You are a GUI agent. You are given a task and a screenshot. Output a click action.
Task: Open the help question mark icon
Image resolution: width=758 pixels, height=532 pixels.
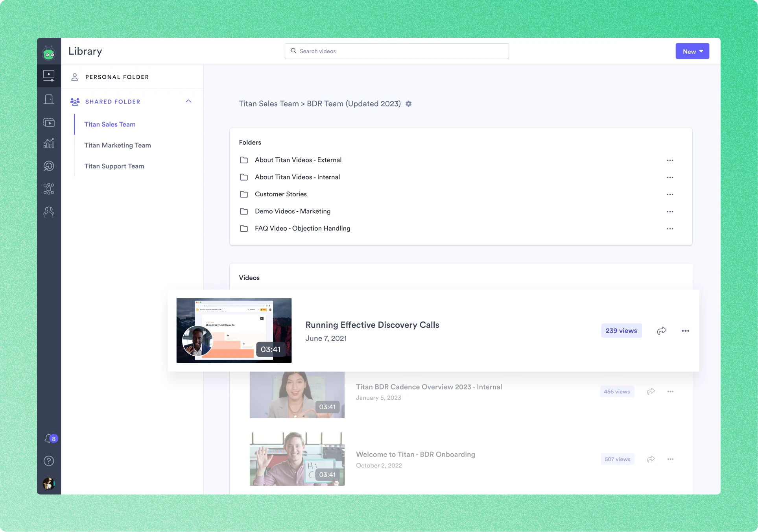(x=49, y=461)
